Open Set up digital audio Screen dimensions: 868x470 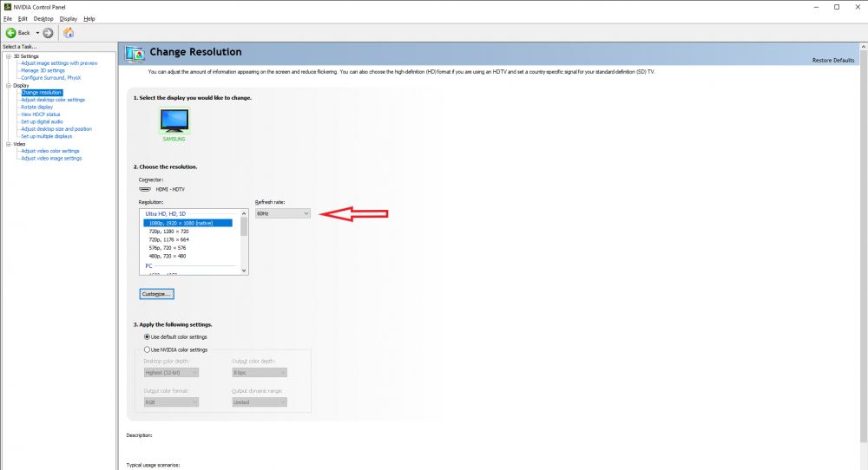[42, 121]
